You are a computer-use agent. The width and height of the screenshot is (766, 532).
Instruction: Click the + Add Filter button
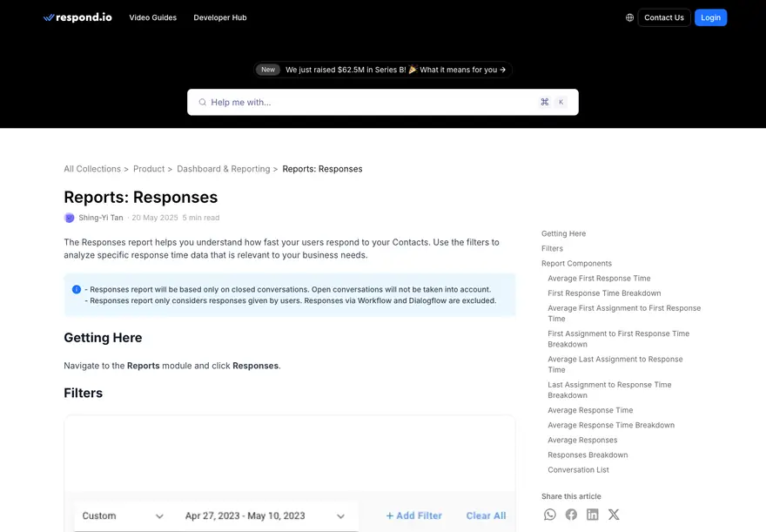click(413, 515)
